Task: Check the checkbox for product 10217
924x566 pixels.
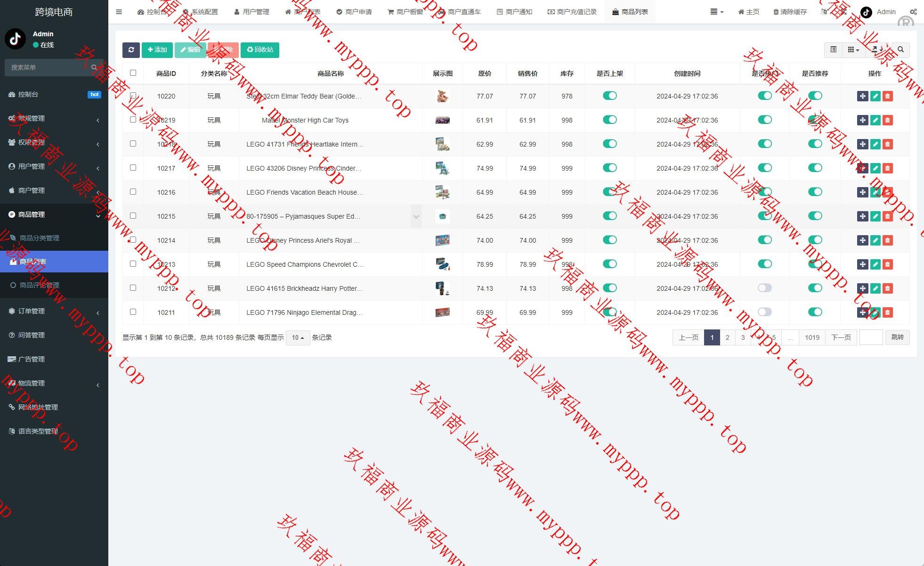Action: [133, 168]
